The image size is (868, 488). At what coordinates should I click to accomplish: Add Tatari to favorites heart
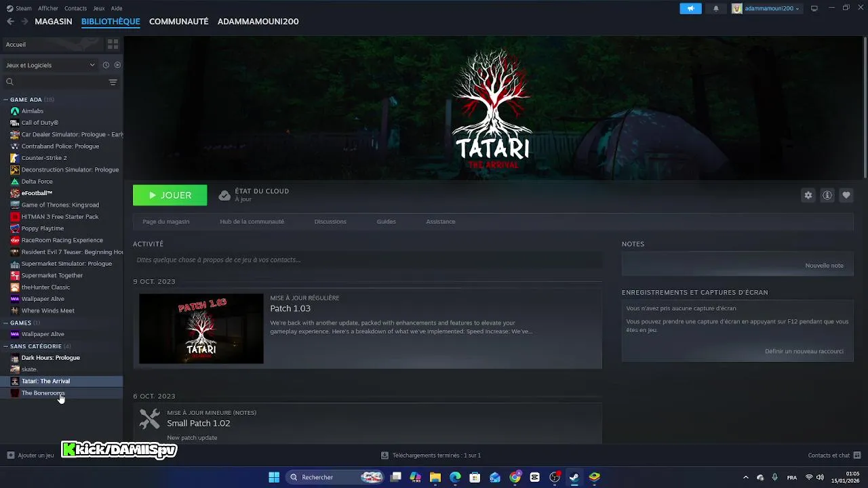846,195
